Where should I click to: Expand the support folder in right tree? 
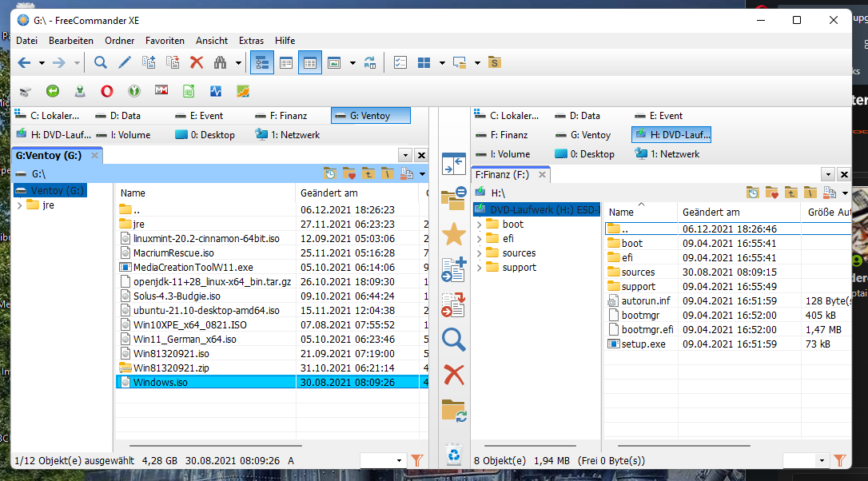click(x=480, y=268)
